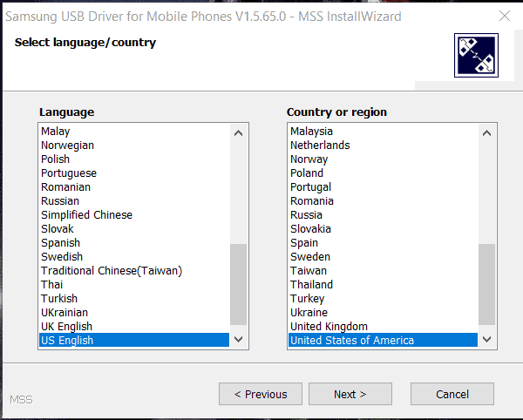
Task: Choose UK English language
Action: [x=134, y=327]
